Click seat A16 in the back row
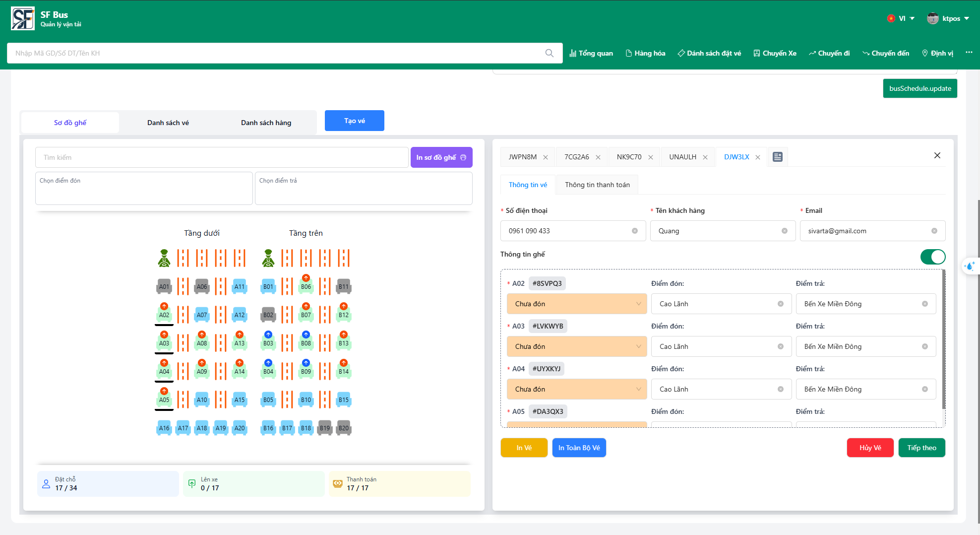The width and height of the screenshot is (980, 535). [164, 428]
